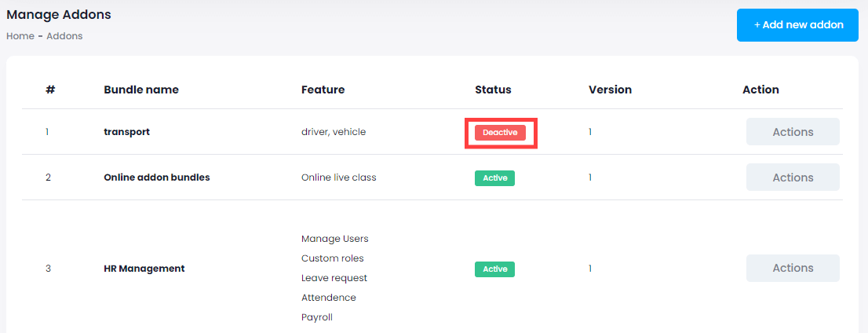
Task: Select the Addons breadcrumb item
Action: (x=64, y=36)
